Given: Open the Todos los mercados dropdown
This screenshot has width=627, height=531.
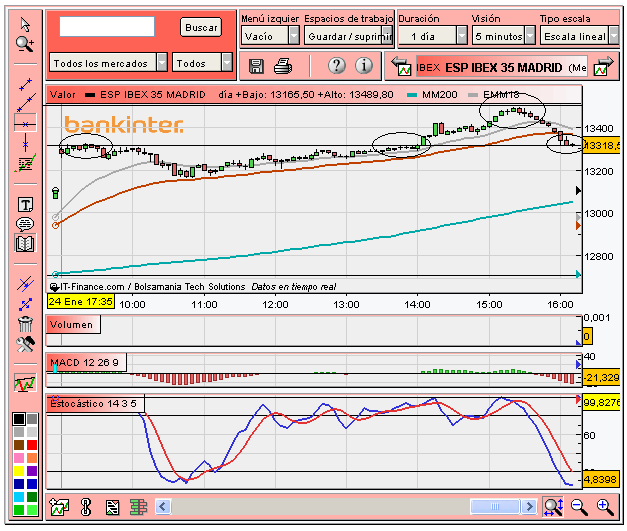Looking at the screenshot, I should (x=108, y=63).
